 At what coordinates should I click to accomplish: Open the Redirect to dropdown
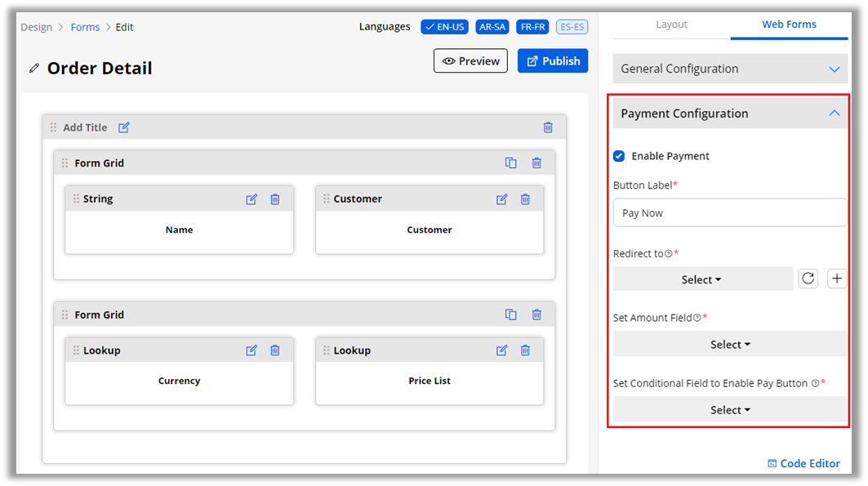702,279
